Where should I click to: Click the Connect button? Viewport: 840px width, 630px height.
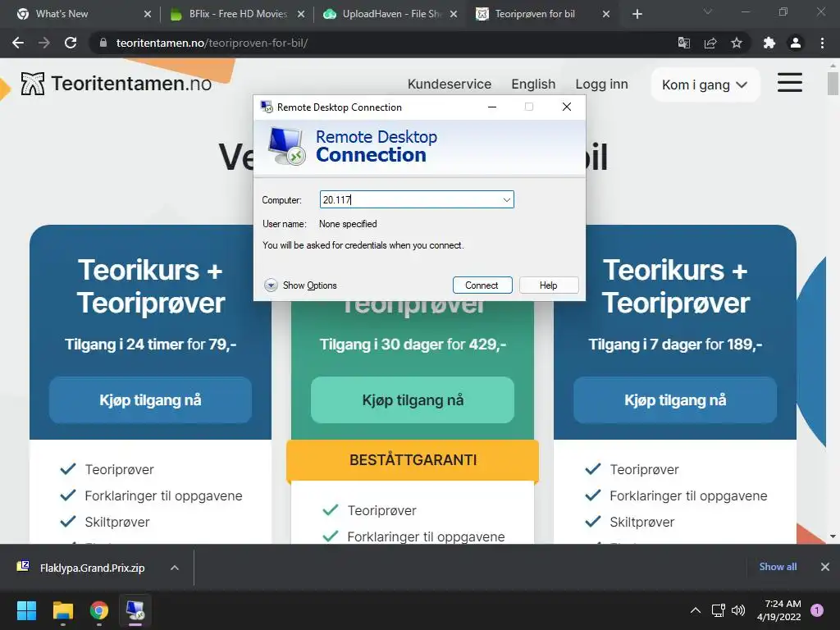click(x=482, y=285)
